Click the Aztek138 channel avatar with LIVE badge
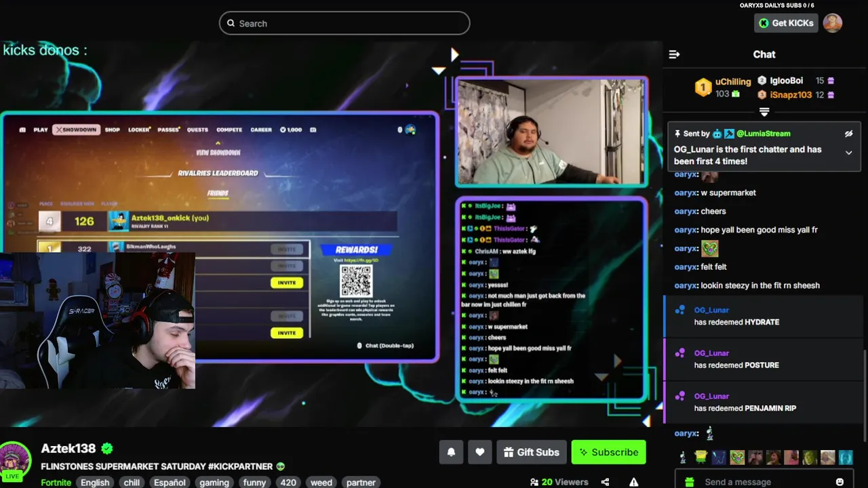Screen dimensions: 868x488 coord(15,462)
